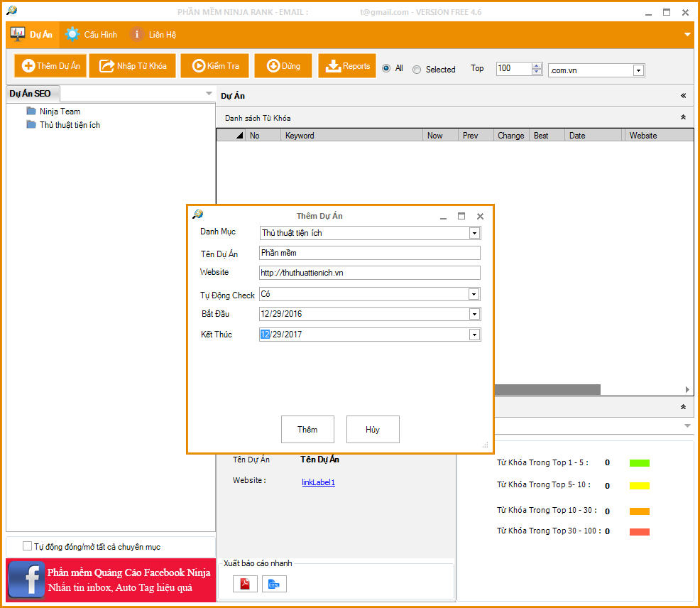Screen dimensions: 700x608
Task: Click the Thêm button in dialog
Action: [307, 430]
